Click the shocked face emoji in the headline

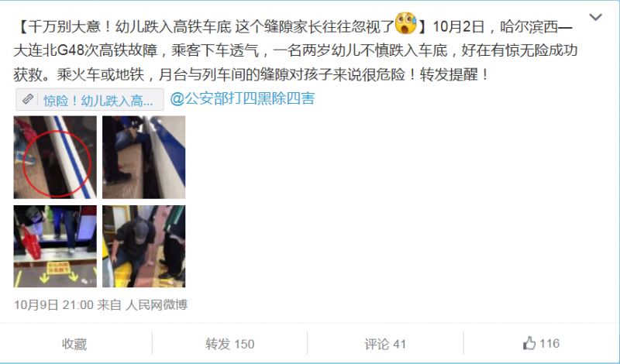pos(405,24)
